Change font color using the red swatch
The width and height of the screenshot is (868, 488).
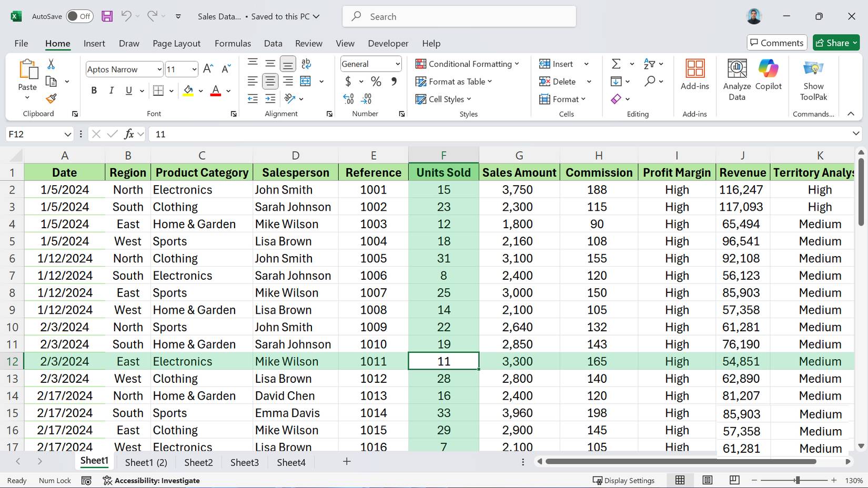(x=215, y=90)
